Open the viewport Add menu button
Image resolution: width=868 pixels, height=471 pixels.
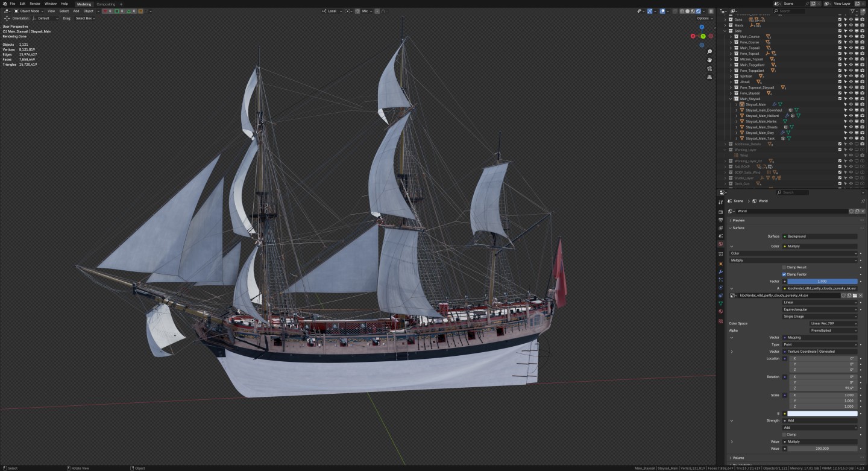76,11
